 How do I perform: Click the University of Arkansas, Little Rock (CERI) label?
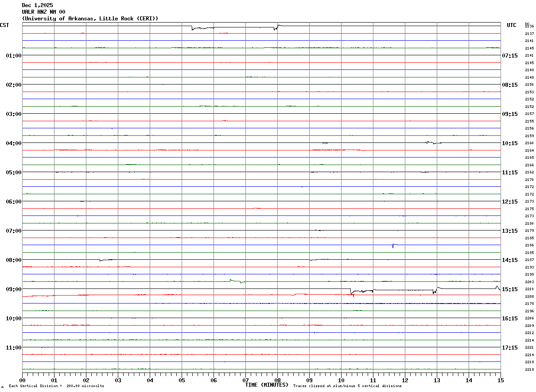coord(90,19)
